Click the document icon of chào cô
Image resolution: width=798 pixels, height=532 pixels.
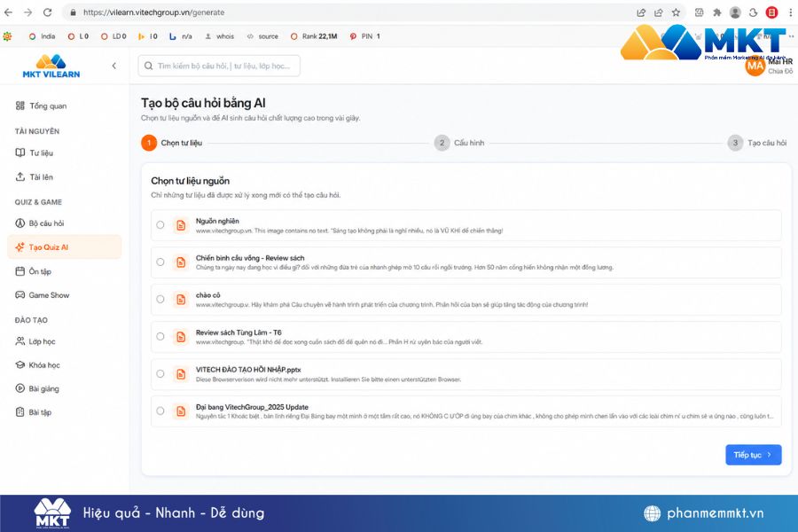pos(181,300)
